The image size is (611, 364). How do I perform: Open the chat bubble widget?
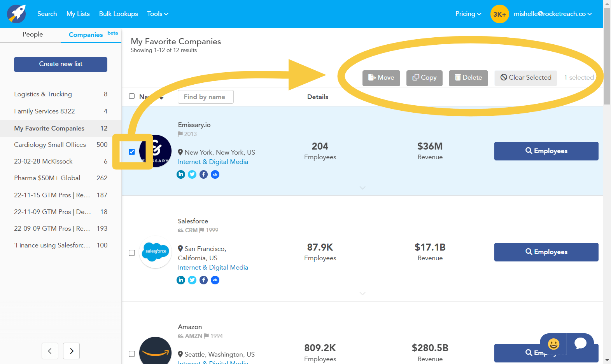tap(580, 344)
